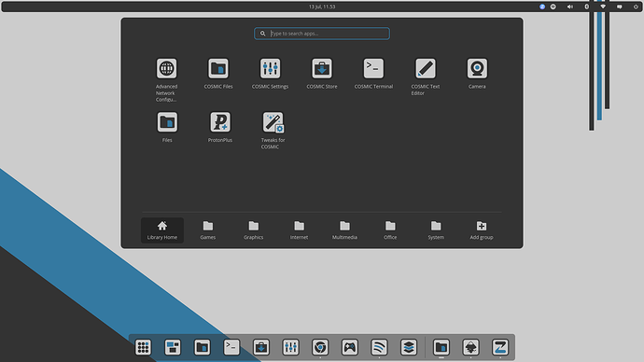The width and height of the screenshot is (644, 362).
Task: Switch to the Office group
Action: (x=390, y=230)
